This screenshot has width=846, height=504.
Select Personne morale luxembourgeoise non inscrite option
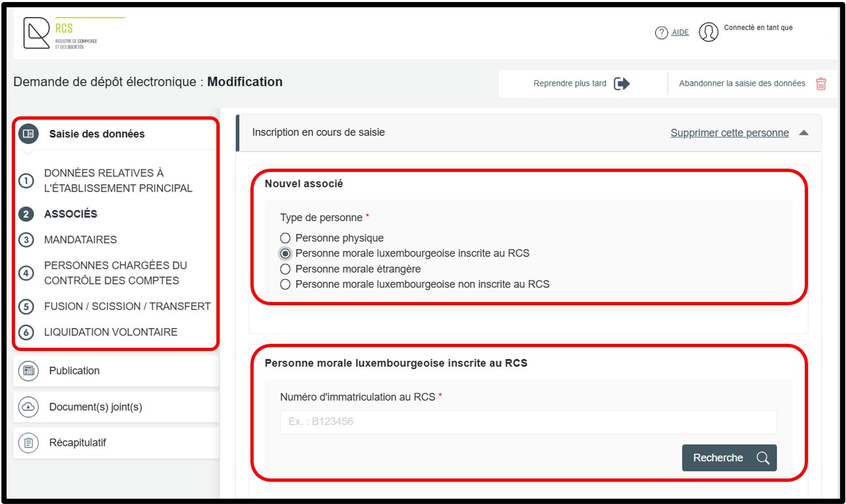[285, 284]
